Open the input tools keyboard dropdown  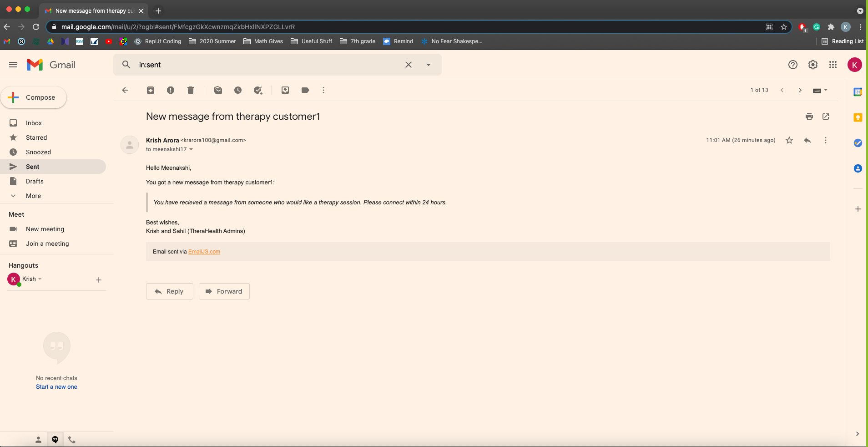(x=820, y=90)
